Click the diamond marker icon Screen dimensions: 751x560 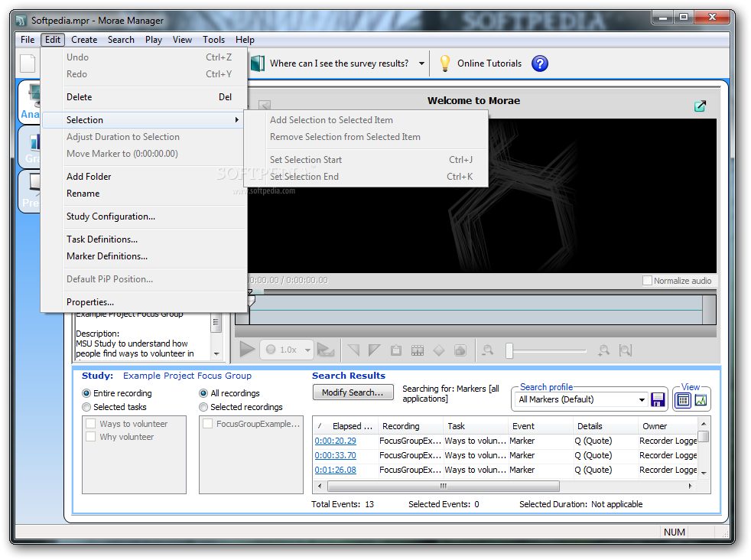[x=439, y=350]
